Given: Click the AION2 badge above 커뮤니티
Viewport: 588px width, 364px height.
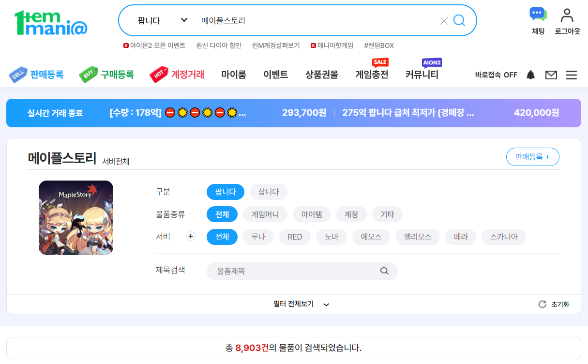Looking at the screenshot, I should point(432,63).
